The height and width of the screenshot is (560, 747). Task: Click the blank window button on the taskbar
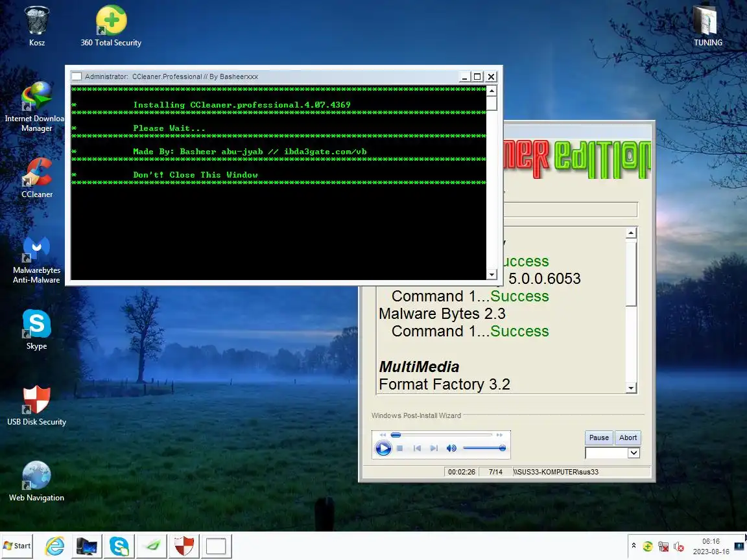tap(217, 546)
